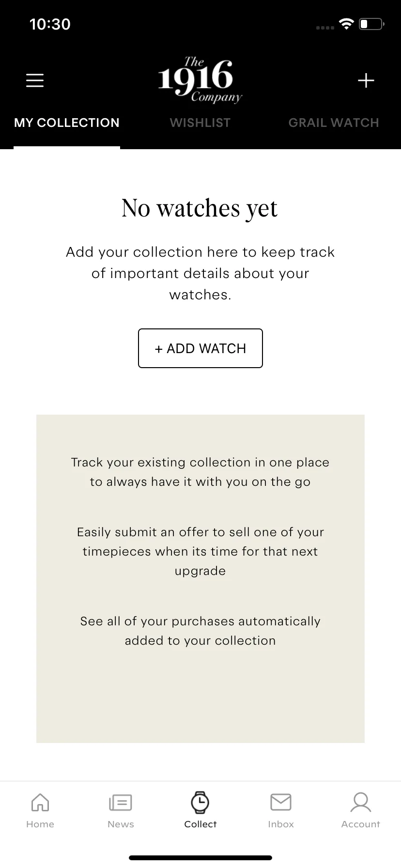This screenshot has height=868, width=401.
Task: Tap The 1916 Company logo
Action: (200, 80)
